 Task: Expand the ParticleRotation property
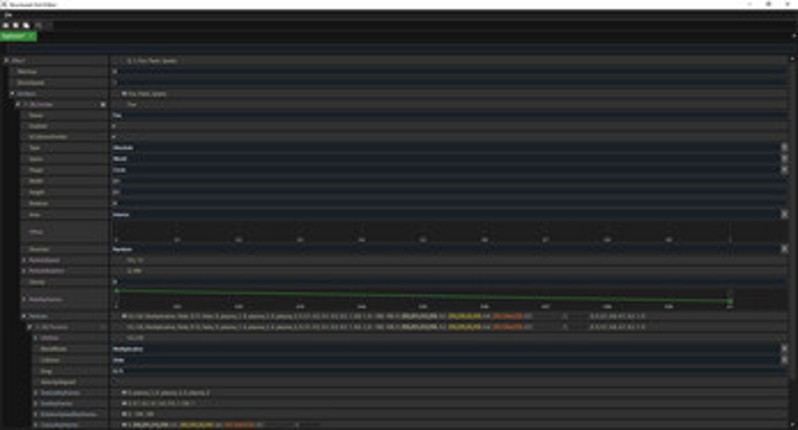point(24,271)
